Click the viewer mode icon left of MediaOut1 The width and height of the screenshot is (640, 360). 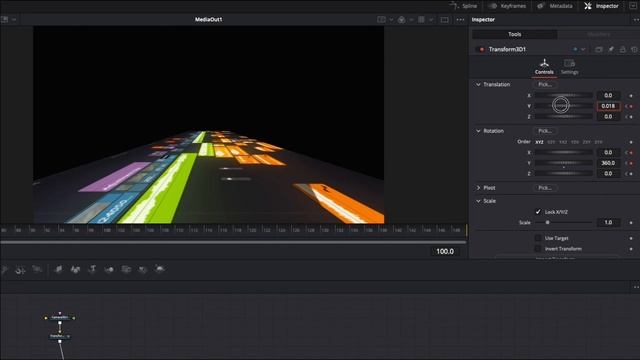click(x=4, y=19)
